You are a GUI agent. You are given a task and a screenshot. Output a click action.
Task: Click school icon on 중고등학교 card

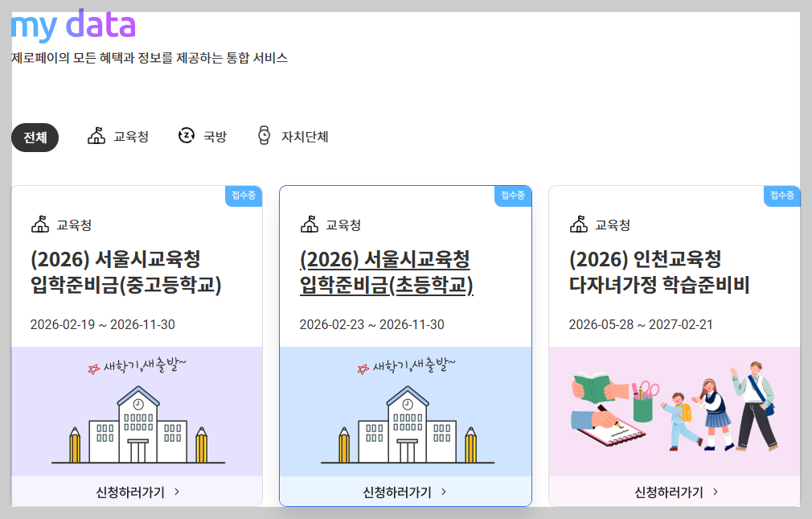coord(40,224)
